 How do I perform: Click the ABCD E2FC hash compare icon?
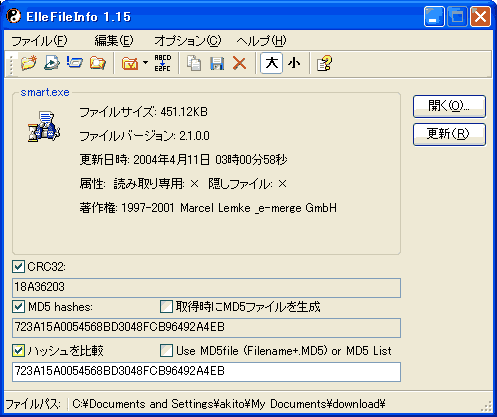click(x=163, y=63)
